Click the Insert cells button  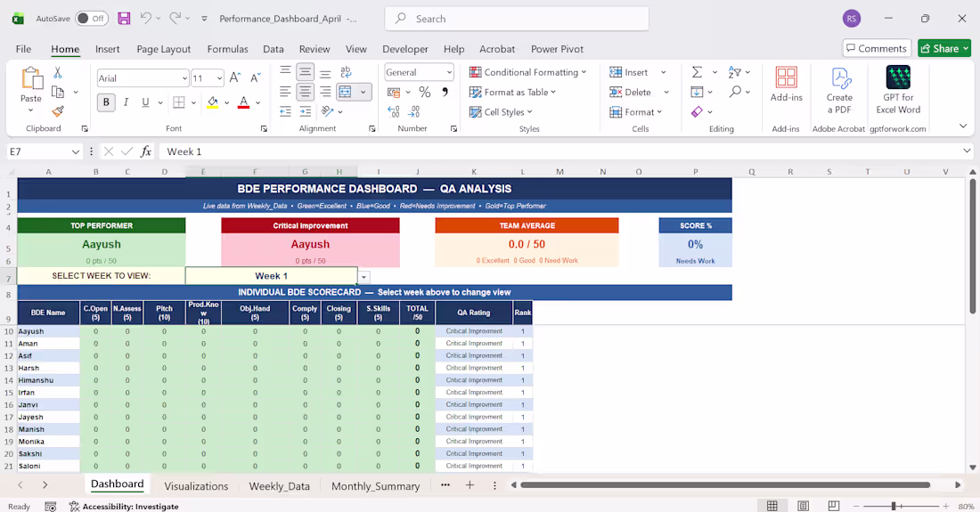630,72
